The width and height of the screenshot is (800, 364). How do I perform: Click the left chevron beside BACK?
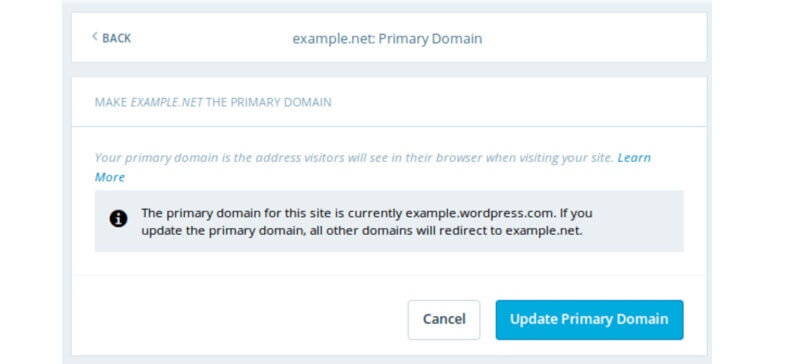(x=94, y=37)
